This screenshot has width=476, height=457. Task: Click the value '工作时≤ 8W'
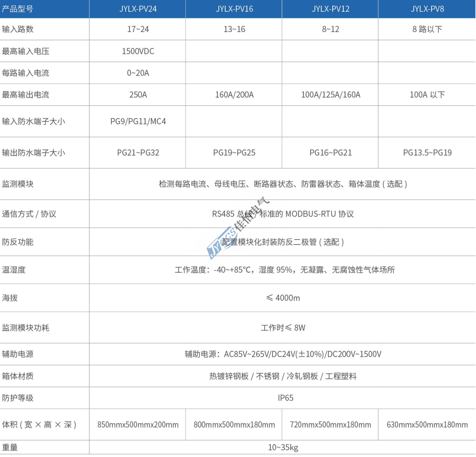(x=283, y=328)
